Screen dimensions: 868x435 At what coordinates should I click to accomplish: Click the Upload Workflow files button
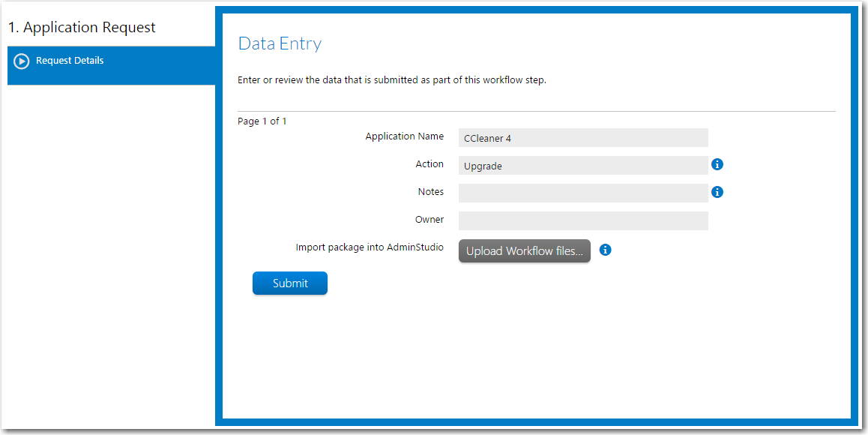click(524, 251)
